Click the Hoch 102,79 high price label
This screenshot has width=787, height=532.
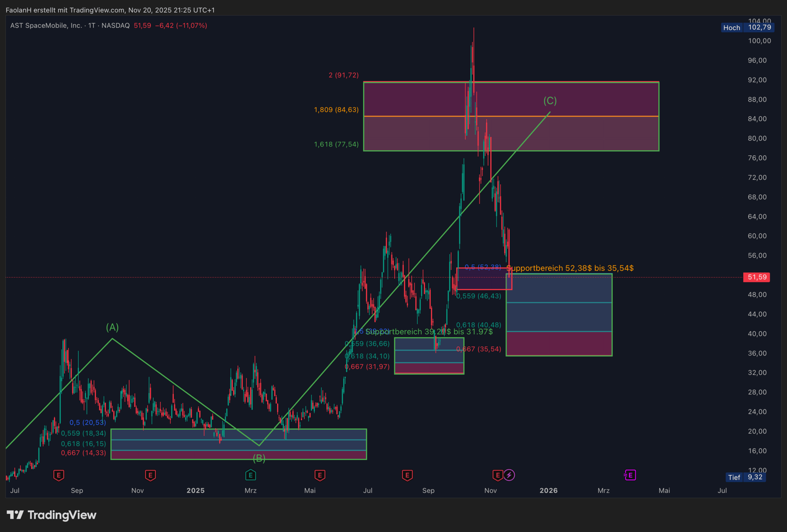(747, 27)
